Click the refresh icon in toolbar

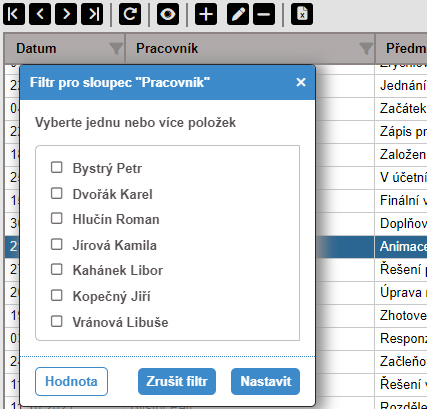pos(130,14)
